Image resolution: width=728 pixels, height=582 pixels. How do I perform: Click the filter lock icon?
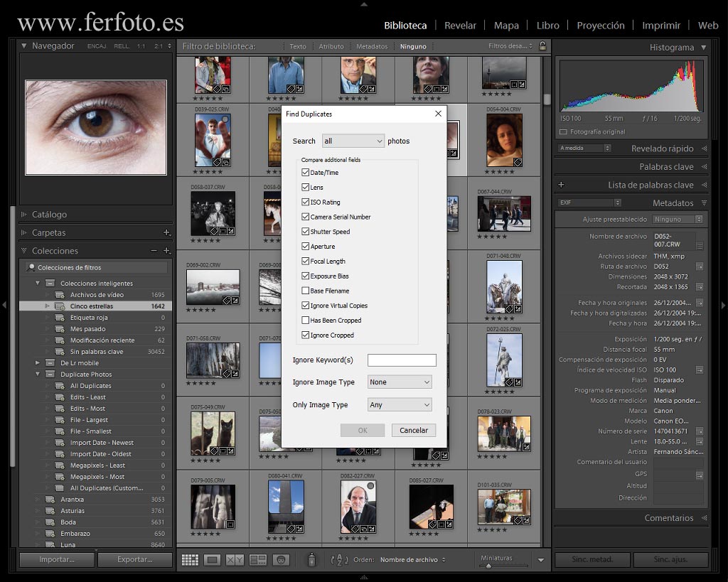[x=542, y=46]
